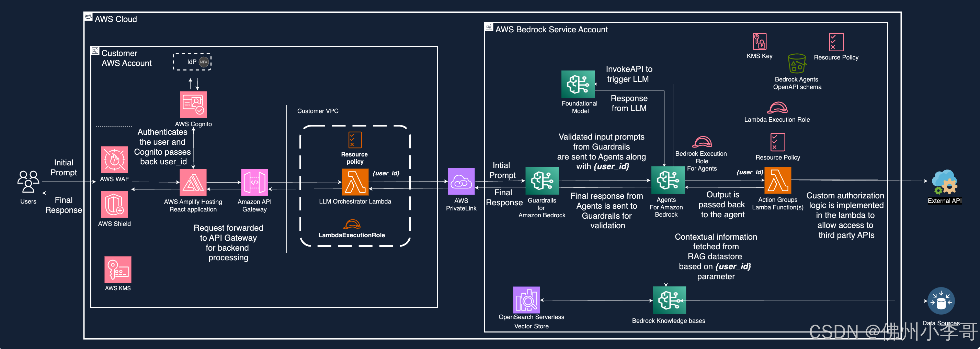Click the 'Validated input prompts from Guardrails' text
The width and height of the screenshot is (980, 349).
pos(602,152)
